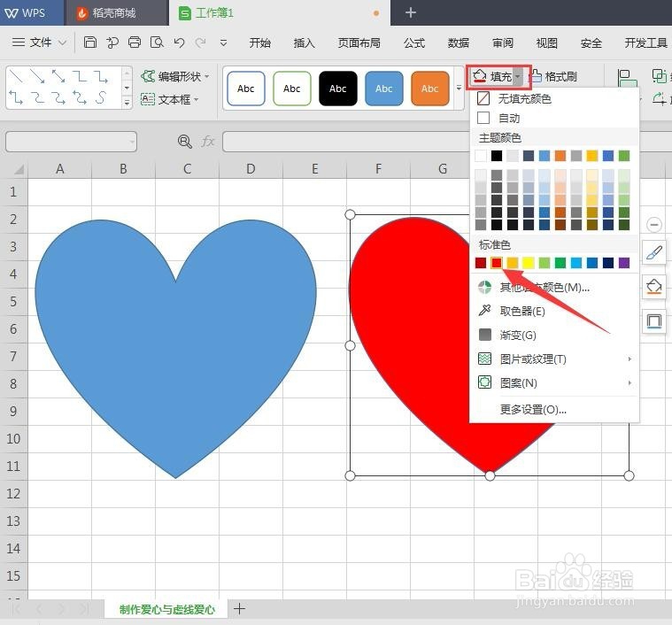
Task: Click the floating minus collapse button
Action: pyautogui.click(x=654, y=224)
